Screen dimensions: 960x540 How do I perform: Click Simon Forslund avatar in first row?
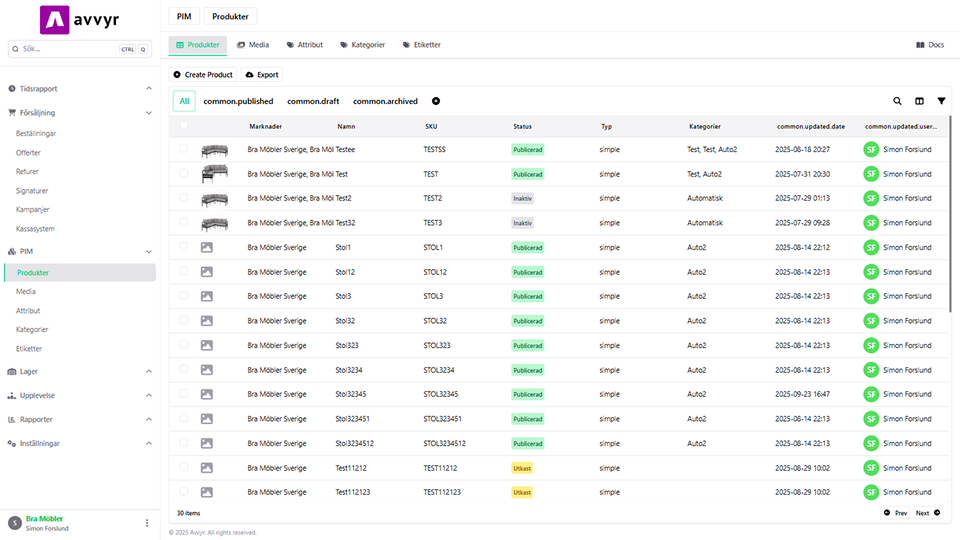(x=871, y=149)
